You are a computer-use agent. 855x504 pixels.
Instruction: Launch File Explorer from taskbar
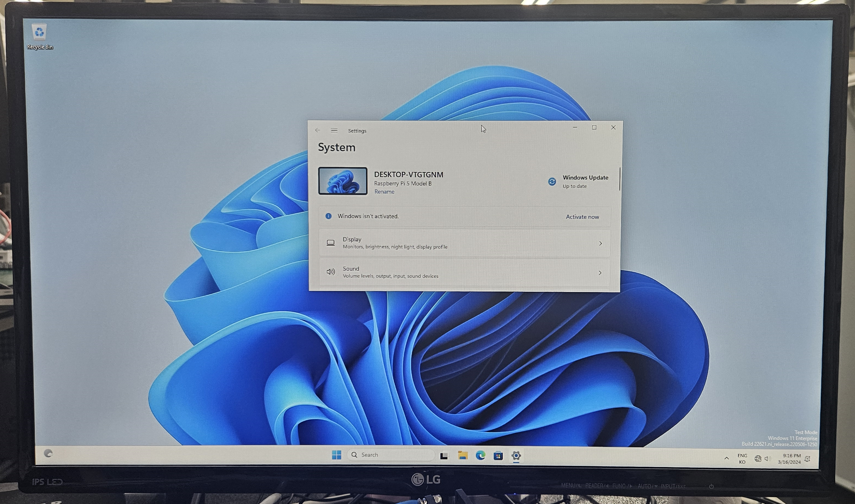(x=463, y=455)
